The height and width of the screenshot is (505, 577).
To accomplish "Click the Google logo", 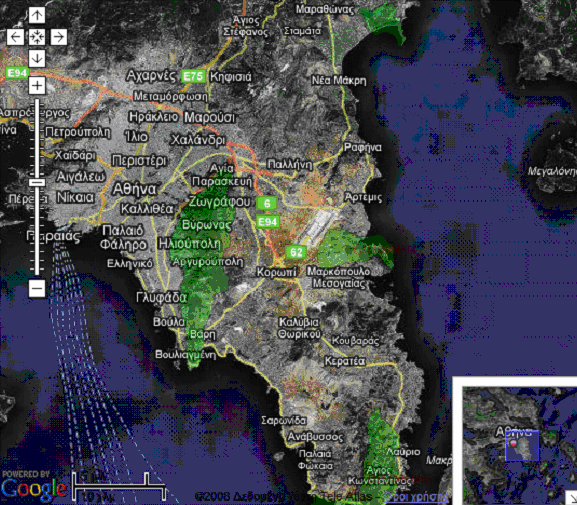I will click(x=33, y=488).
